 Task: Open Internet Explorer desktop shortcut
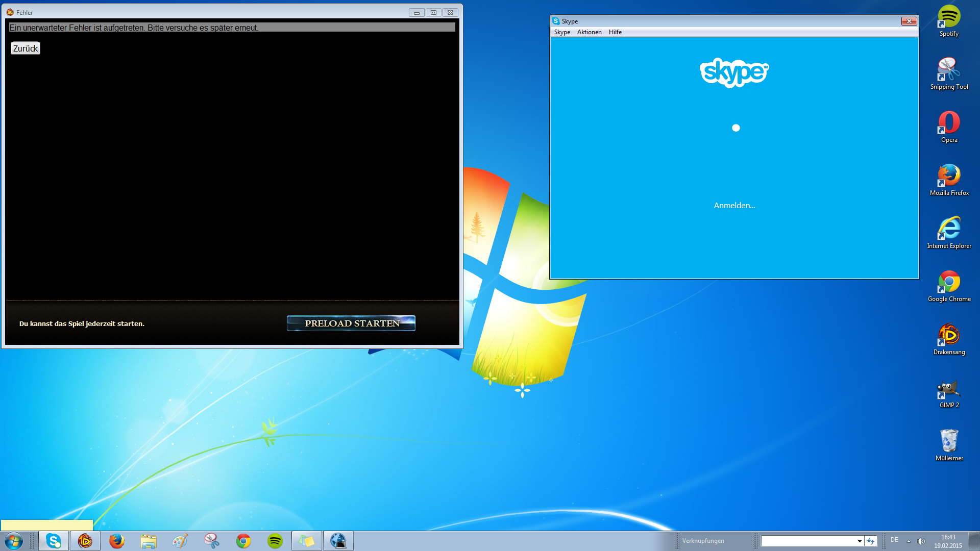click(949, 233)
